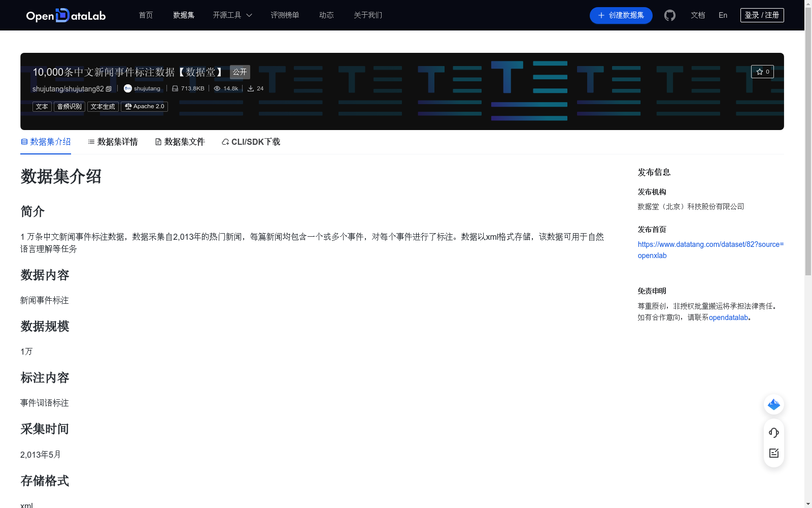
Task: Click the scrollbar down arrow
Action: coord(808,504)
